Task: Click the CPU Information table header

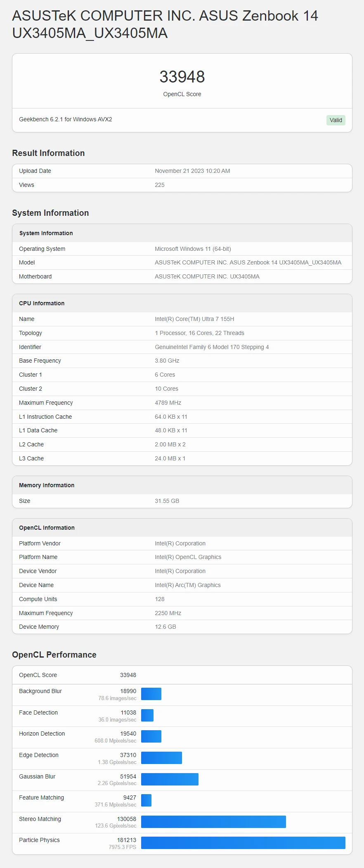Action: (42, 303)
